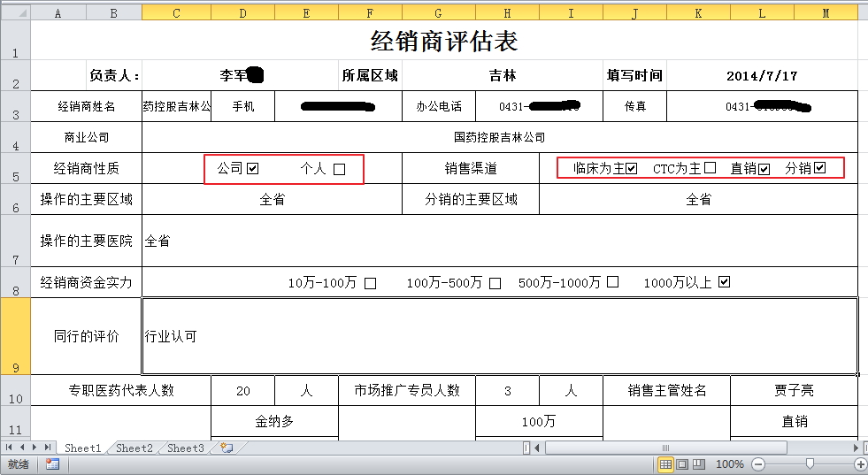
Task: Select column H header
Action: pyautogui.click(x=507, y=12)
